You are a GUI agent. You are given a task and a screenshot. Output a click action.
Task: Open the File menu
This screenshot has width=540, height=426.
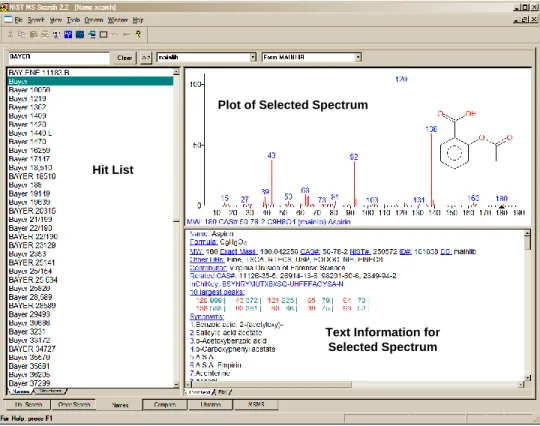[x=19, y=20]
